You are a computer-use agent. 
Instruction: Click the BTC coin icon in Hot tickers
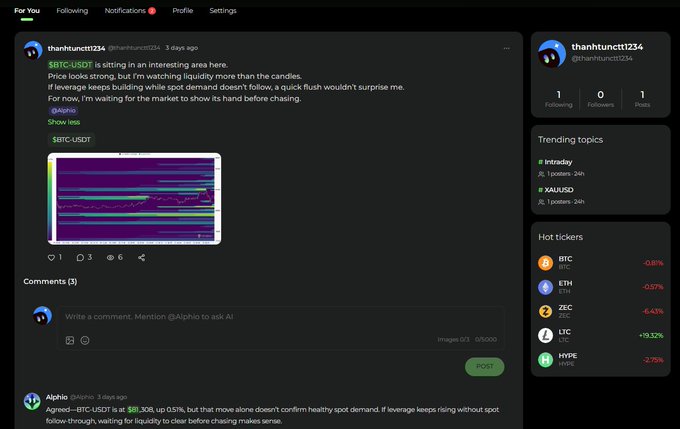[546, 263]
